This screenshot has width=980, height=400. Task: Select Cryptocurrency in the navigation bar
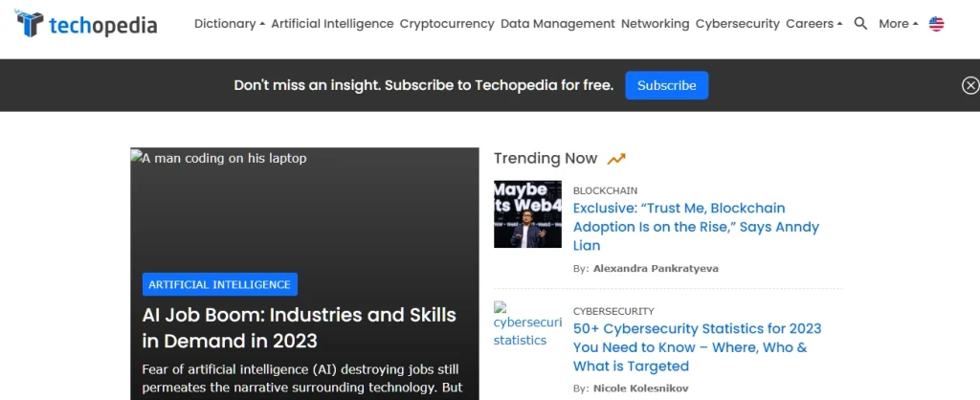447,24
